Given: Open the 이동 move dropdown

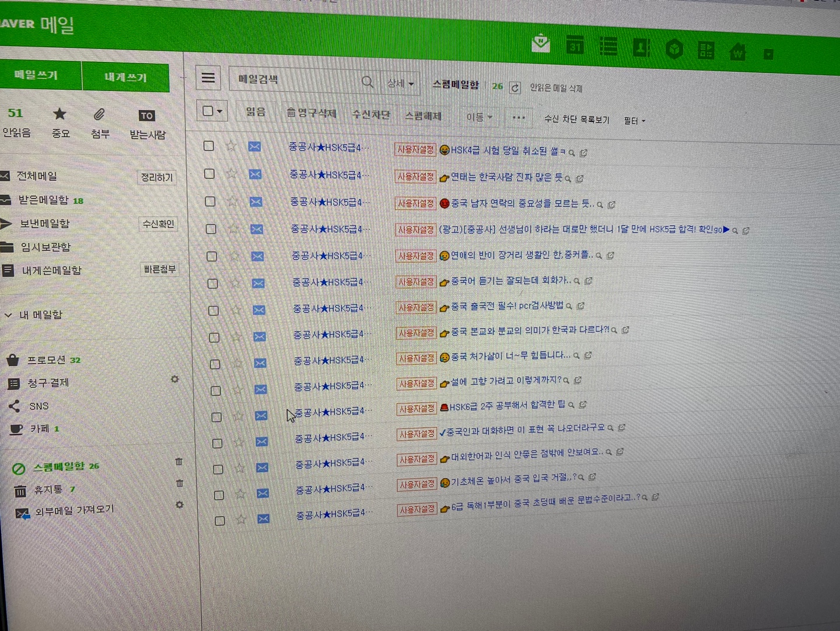Looking at the screenshot, I should pyautogui.click(x=479, y=117).
